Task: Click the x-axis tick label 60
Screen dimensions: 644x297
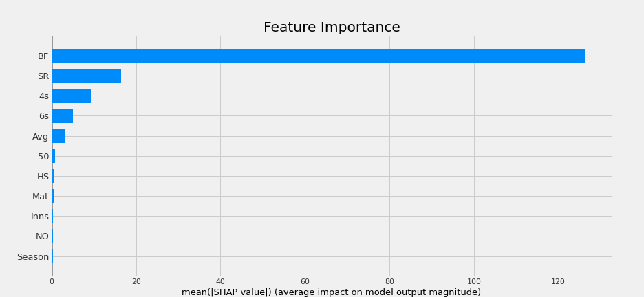Action: point(305,281)
